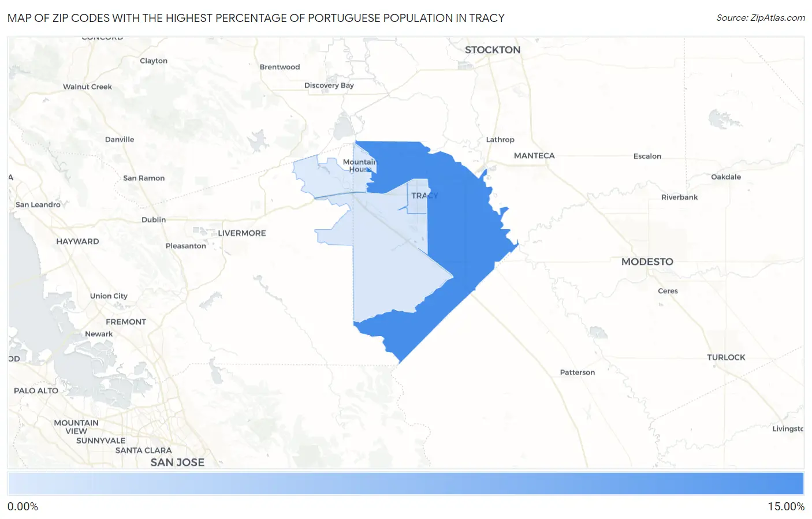The width and height of the screenshot is (812, 519).
Task: Click the map title heading text
Action: (256, 18)
